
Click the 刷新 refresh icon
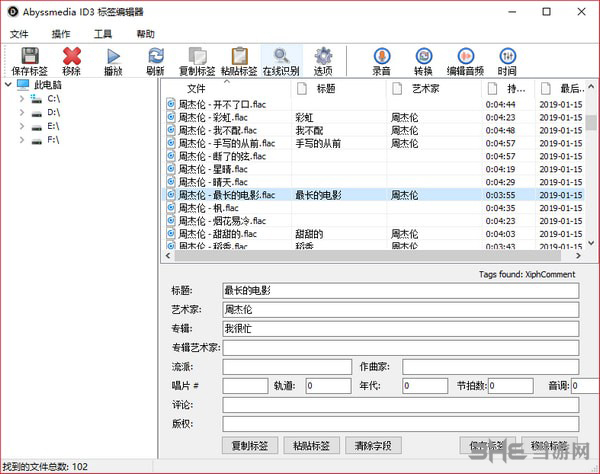pyautogui.click(x=156, y=56)
